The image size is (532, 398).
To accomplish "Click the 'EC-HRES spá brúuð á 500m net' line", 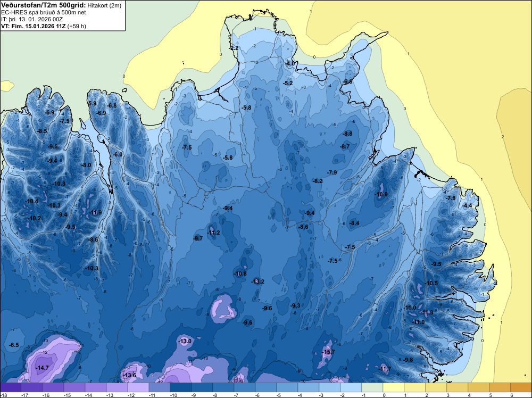I will [x=43, y=12].
